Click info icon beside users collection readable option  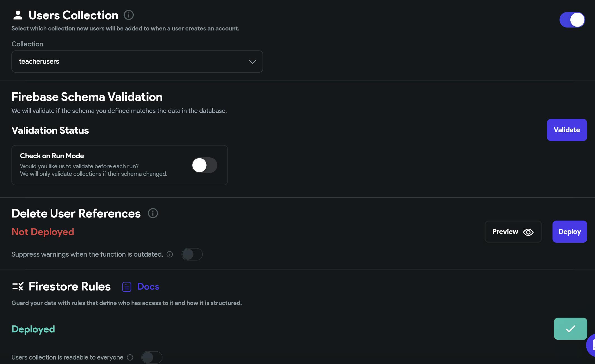[130, 357]
